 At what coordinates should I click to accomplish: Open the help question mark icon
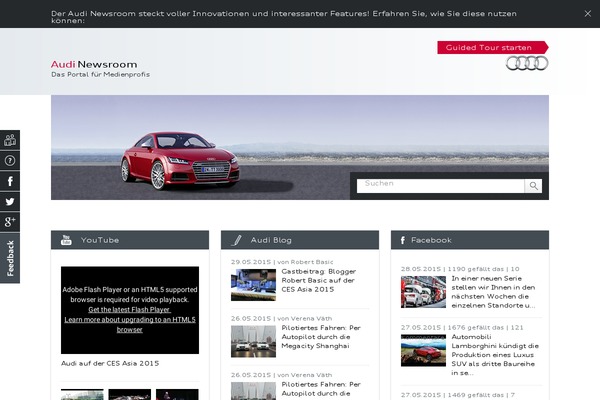click(x=10, y=161)
